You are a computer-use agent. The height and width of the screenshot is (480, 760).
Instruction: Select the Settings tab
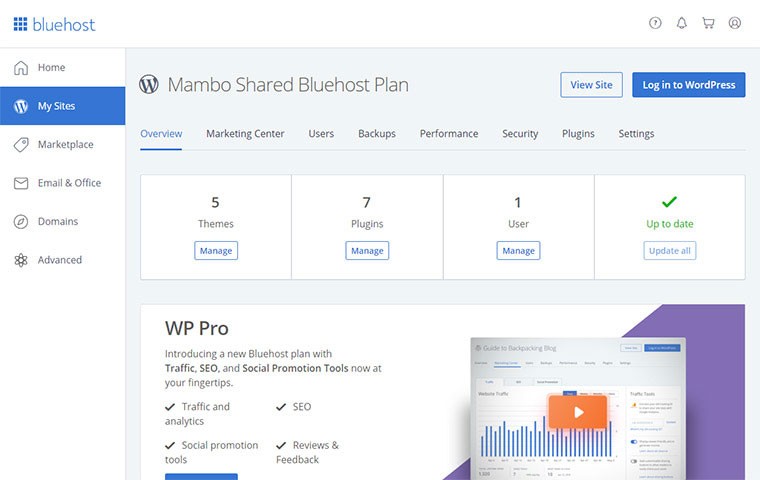(636, 134)
